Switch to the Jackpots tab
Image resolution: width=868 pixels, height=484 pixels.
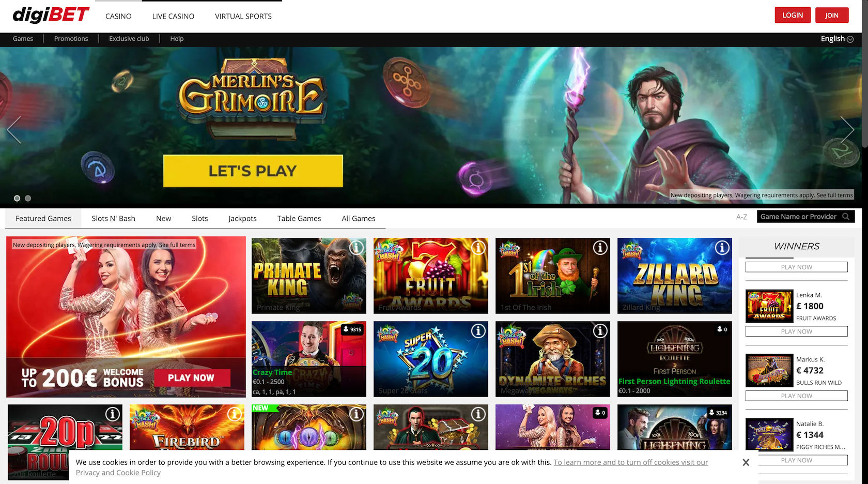tap(242, 218)
